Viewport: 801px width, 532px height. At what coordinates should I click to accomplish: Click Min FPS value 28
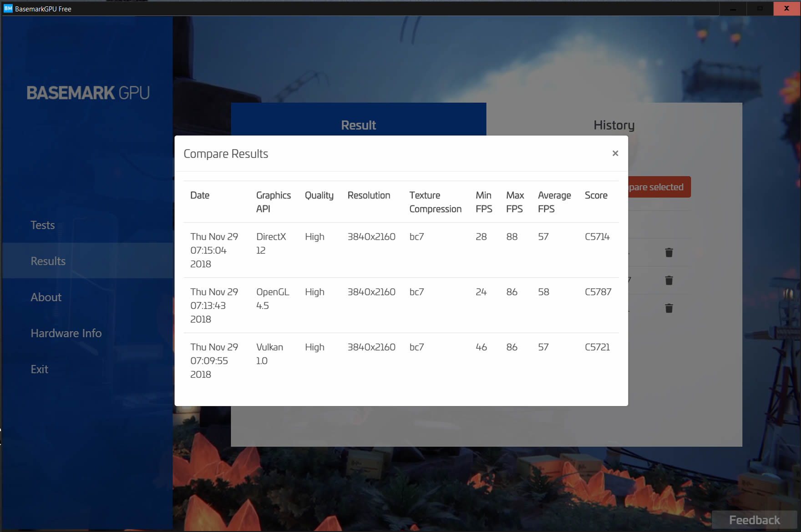click(x=481, y=236)
